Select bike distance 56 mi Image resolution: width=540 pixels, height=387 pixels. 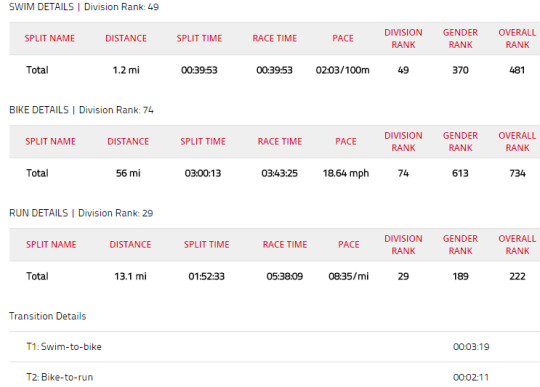coord(128,173)
